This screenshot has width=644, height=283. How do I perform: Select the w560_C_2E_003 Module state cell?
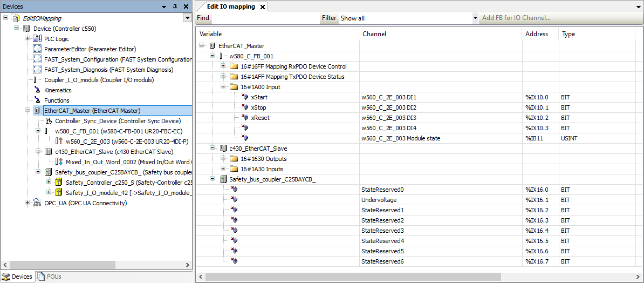click(441, 139)
